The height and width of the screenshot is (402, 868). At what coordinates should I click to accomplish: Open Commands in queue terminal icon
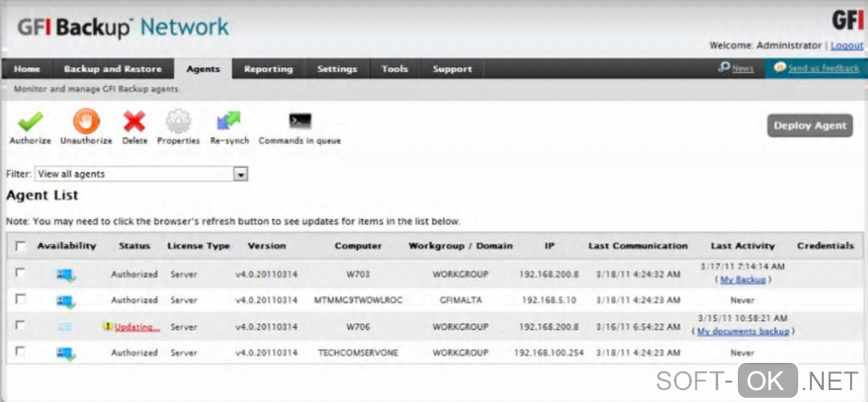300,121
